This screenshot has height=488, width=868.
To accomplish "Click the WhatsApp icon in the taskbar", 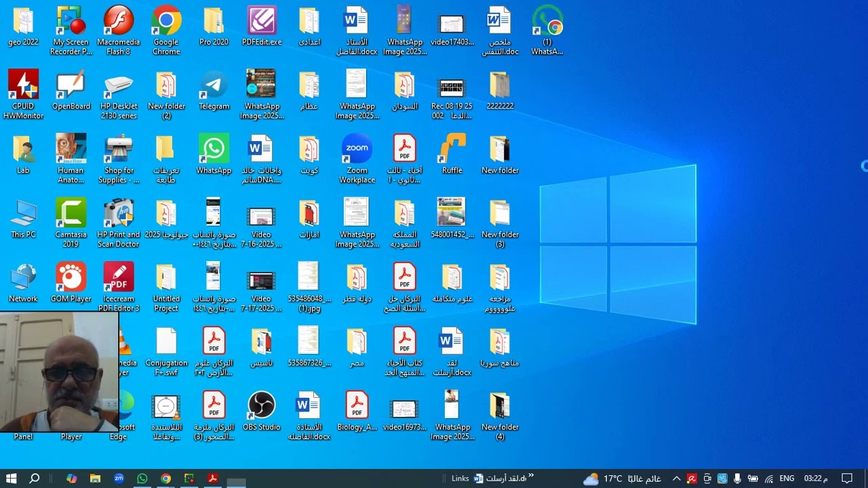I will coord(142,479).
